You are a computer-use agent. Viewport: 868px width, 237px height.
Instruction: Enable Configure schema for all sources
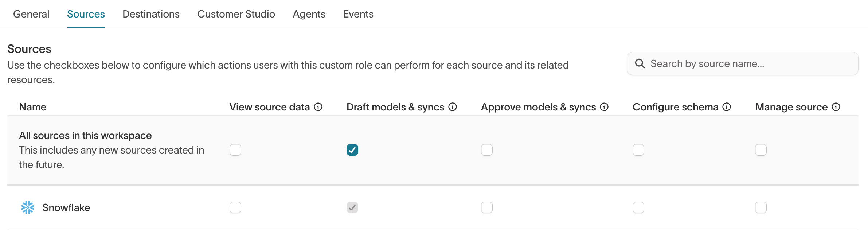tap(638, 150)
